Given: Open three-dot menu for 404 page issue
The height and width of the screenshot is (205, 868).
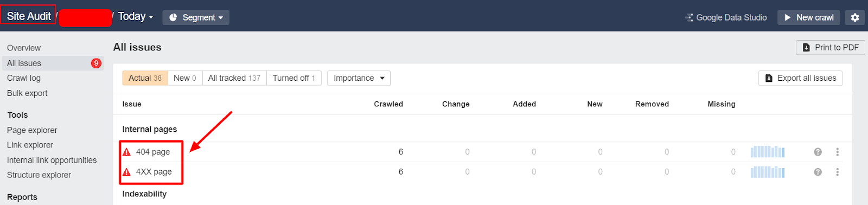Looking at the screenshot, I should pos(838,152).
